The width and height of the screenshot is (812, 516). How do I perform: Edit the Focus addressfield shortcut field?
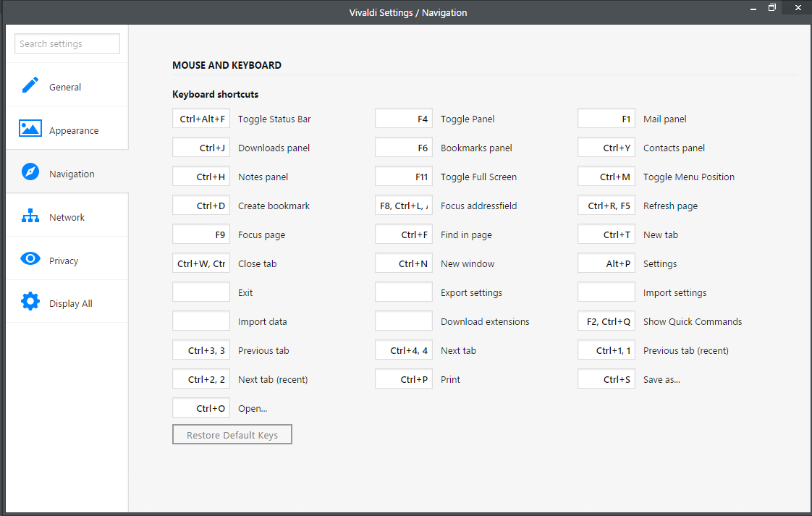coord(403,206)
